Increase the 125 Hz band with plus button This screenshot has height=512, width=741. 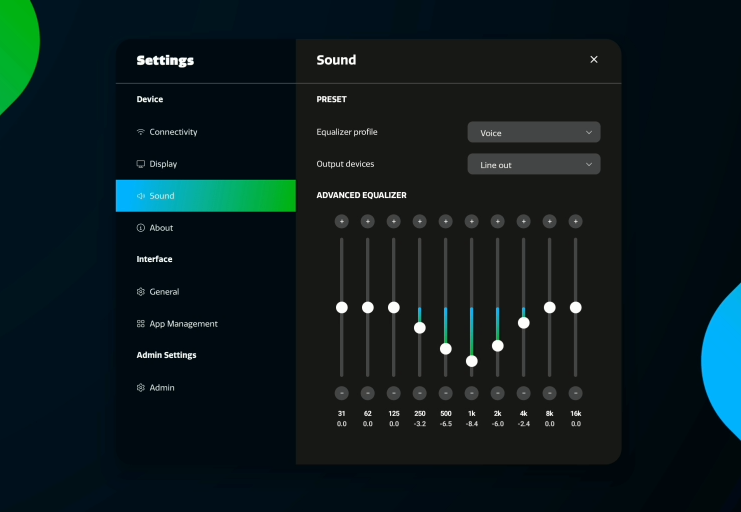pos(394,221)
